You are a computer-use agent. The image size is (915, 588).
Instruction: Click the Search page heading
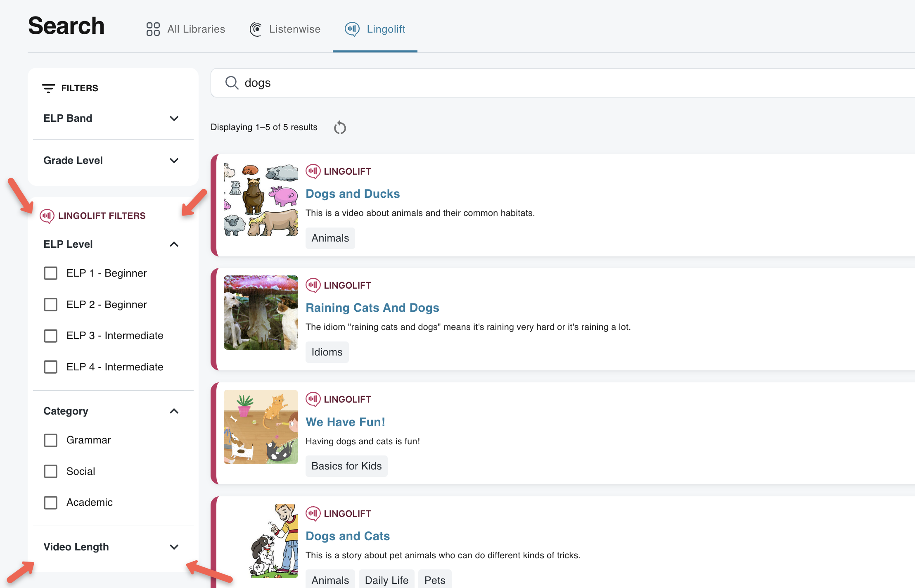click(66, 26)
